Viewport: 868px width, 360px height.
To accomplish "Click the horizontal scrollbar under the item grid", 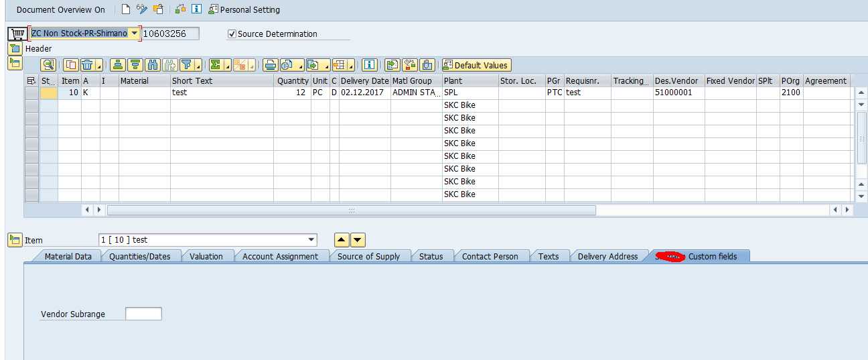I will pos(352,210).
